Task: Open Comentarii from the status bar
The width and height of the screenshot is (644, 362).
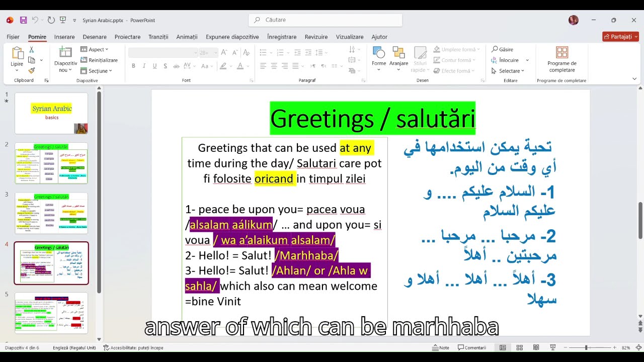Action: tap(472, 347)
